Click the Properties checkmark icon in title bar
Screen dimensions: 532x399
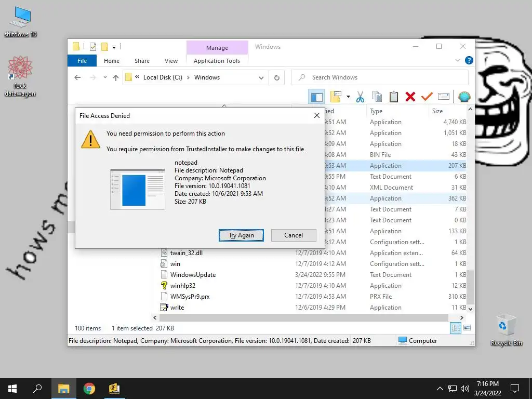click(92, 47)
